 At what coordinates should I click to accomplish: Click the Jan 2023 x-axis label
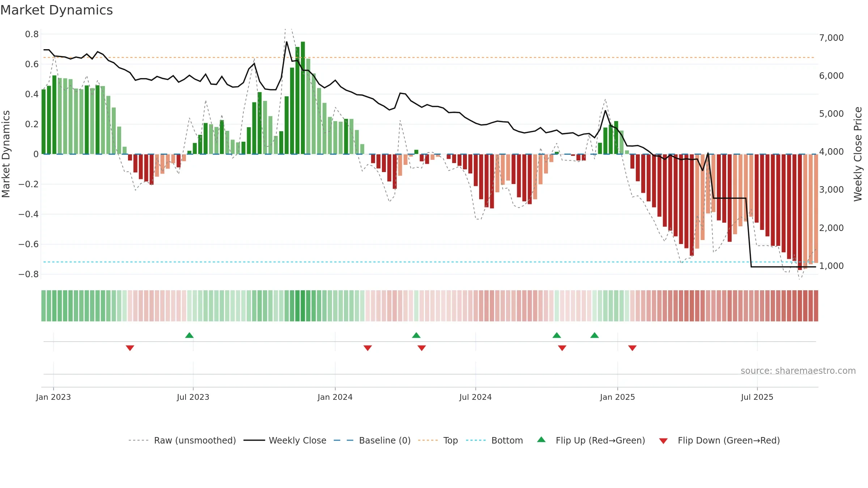pos(54,397)
